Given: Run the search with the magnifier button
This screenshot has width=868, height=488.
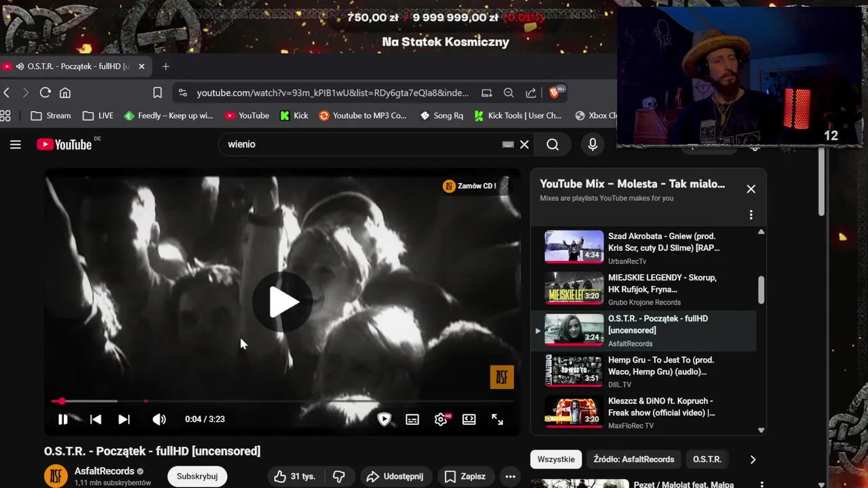Looking at the screenshot, I should click(553, 144).
